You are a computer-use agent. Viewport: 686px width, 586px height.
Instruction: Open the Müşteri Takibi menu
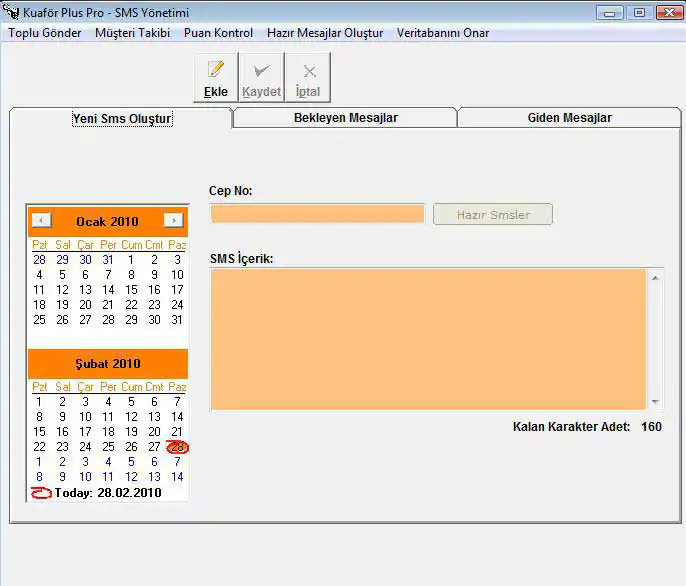click(x=132, y=33)
